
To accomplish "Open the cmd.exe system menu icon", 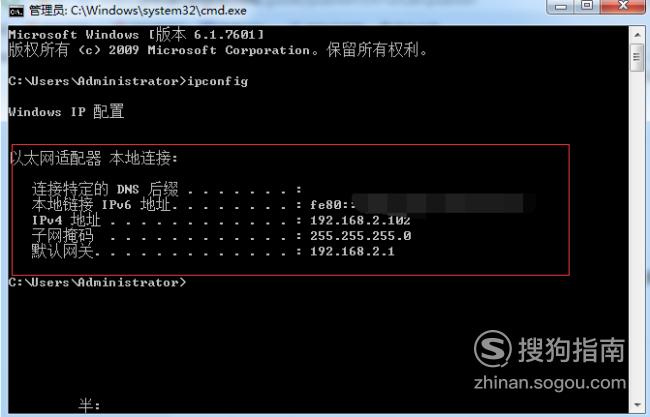I will coord(16,10).
